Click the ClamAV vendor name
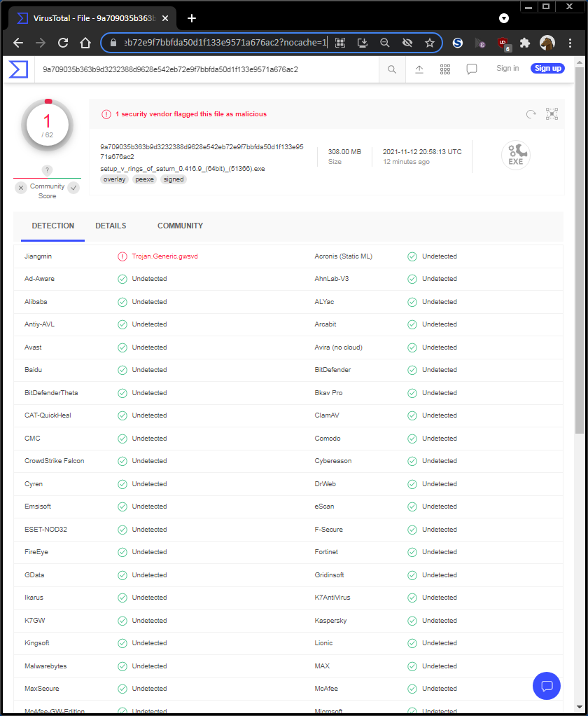The width and height of the screenshot is (588, 716). point(327,415)
